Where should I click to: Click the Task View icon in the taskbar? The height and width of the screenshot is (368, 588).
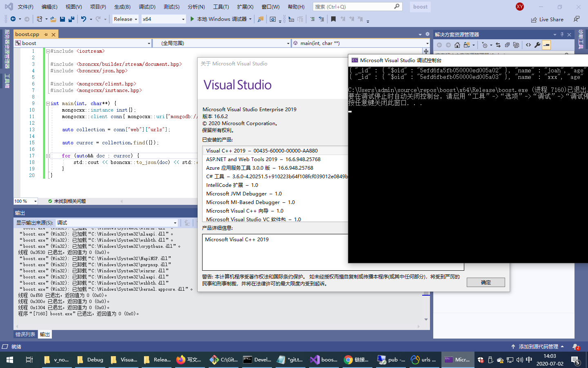[x=29, y=360]
